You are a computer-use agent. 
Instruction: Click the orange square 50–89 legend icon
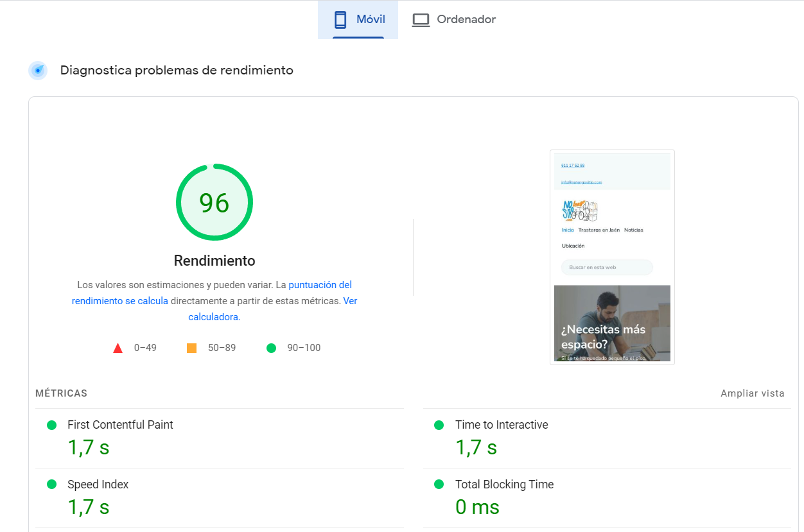coord(191,348)
